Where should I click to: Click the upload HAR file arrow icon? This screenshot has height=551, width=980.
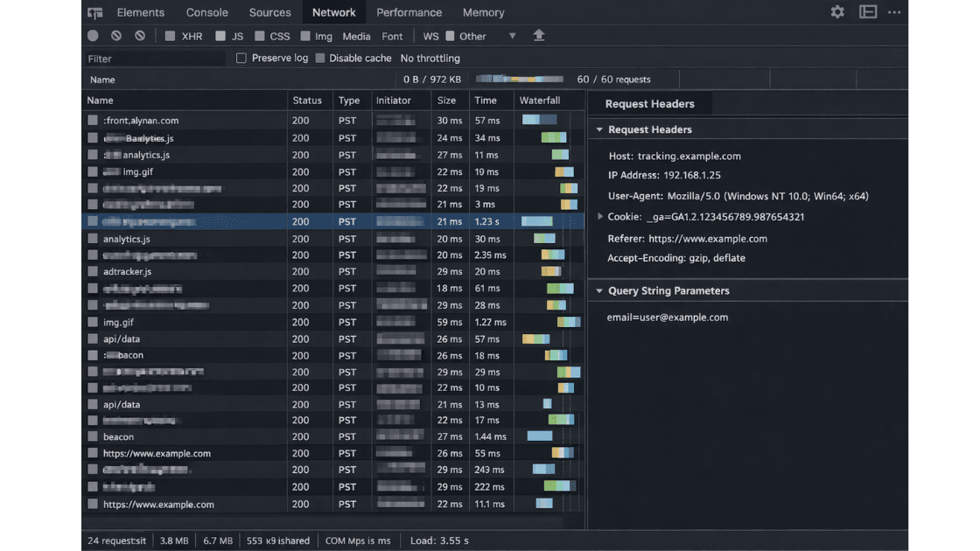(539, 36)
